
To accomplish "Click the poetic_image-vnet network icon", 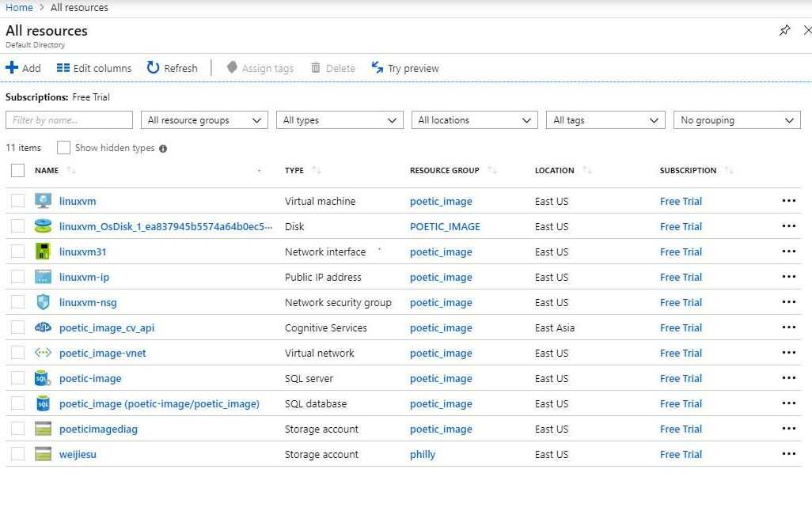I will coord(43,353).
